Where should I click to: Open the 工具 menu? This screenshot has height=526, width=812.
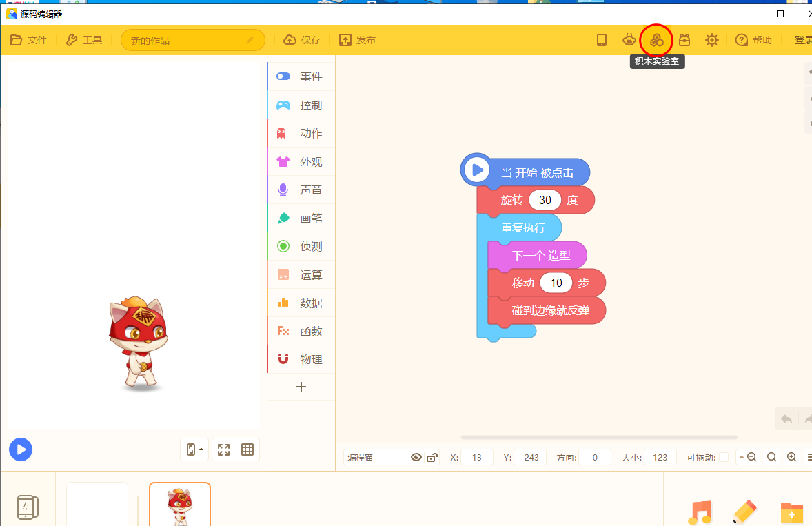click(84, 40)
